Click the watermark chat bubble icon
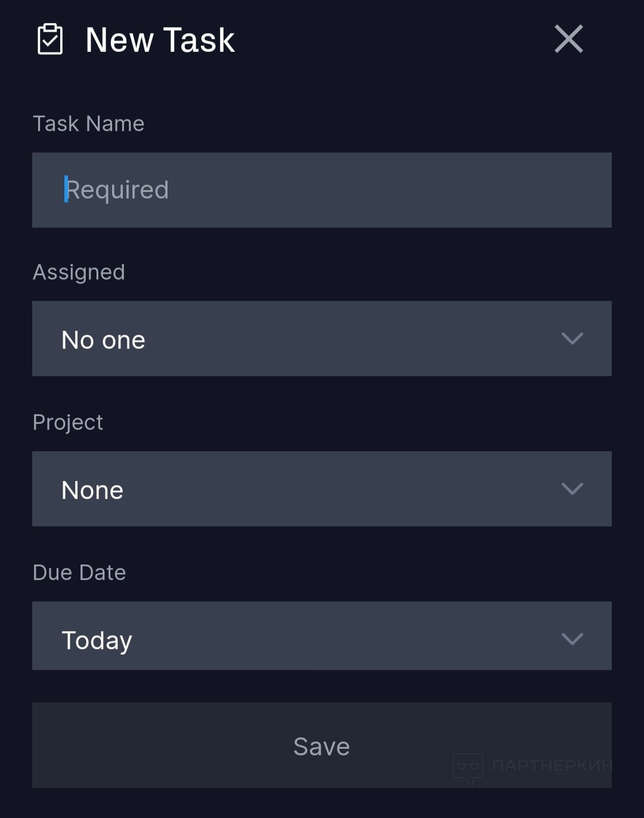The width and height of the screenshot is (644, 818). 468,768
